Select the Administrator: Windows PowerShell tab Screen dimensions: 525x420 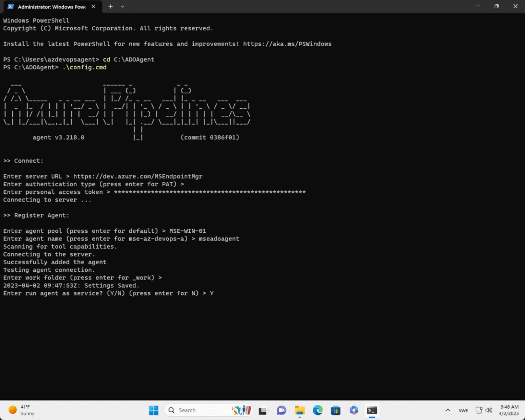[52, 7]
